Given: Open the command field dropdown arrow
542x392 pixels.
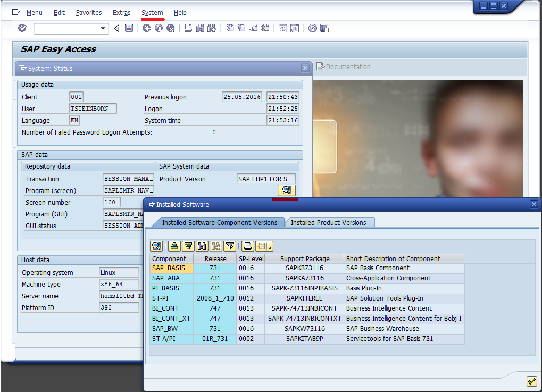Looking at the screenshot, I should 103,28.
